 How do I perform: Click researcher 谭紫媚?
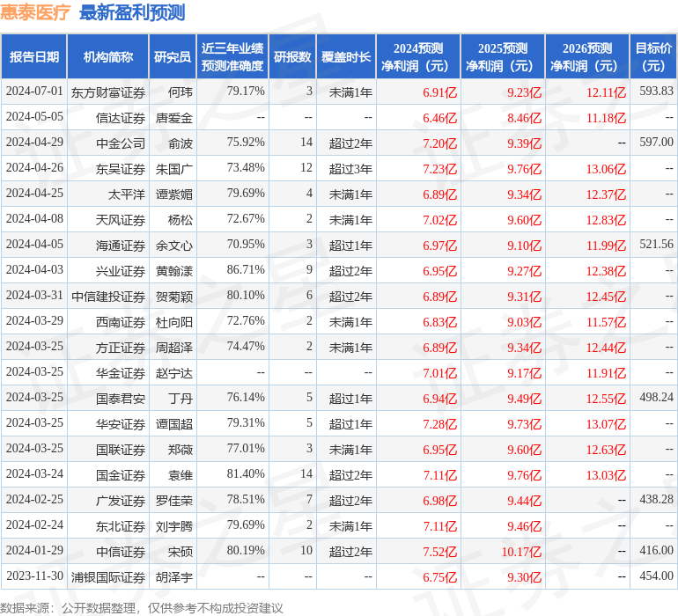(x=174, y=194)
